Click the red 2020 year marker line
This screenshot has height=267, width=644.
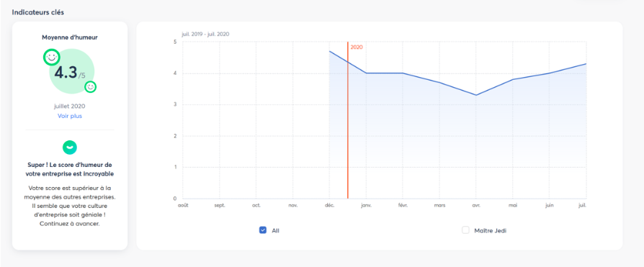point(347,120)
